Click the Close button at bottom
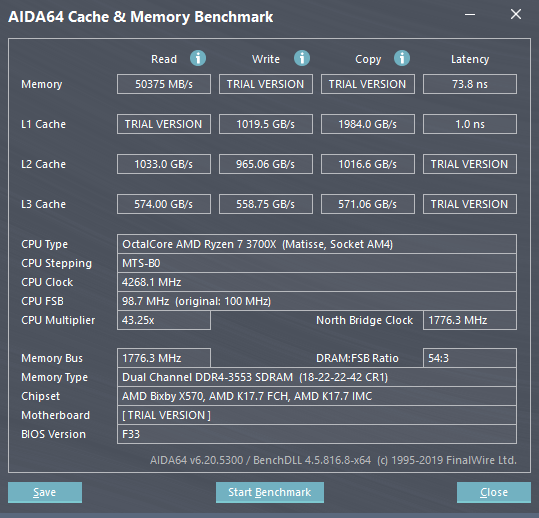This screenshot has height=518, width=539. click(x=494, y=492)
